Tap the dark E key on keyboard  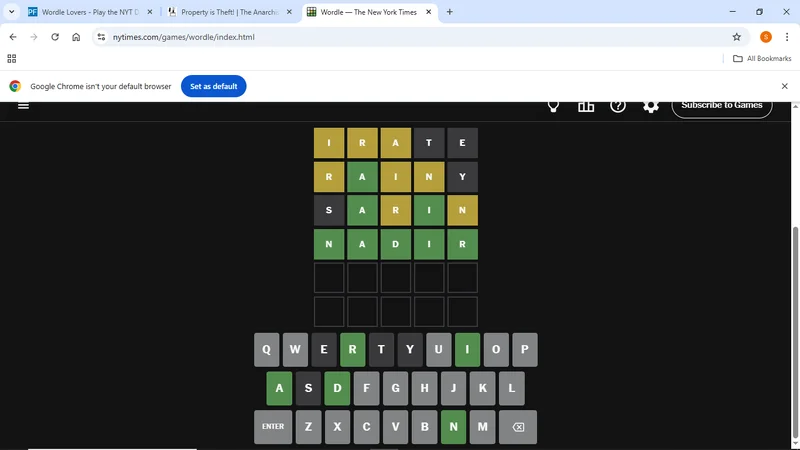point(324,349)
